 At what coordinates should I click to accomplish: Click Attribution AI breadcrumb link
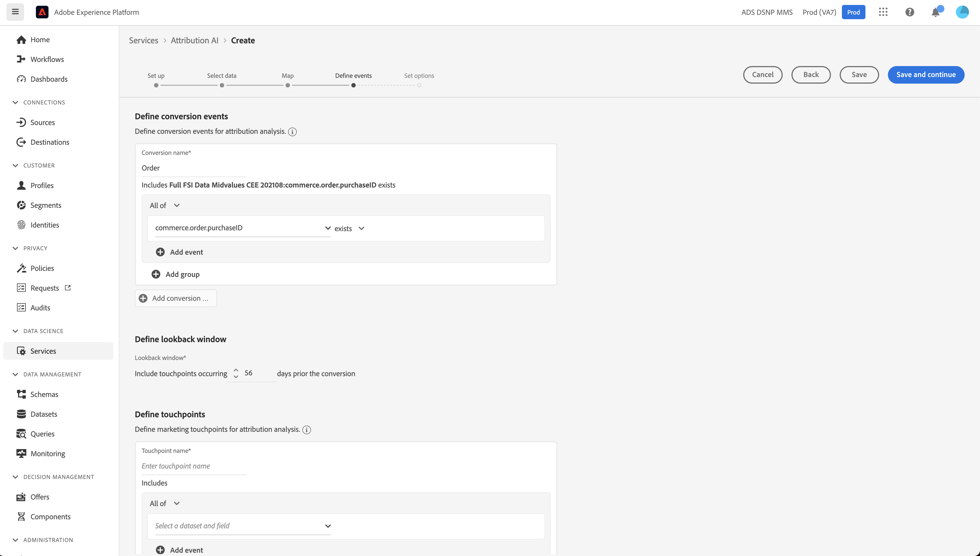pos(194,41)
